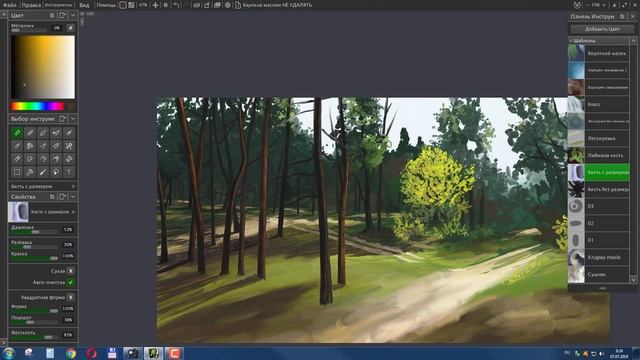
Task: Select the Fill bucket tool
Action: coord(56,172)
